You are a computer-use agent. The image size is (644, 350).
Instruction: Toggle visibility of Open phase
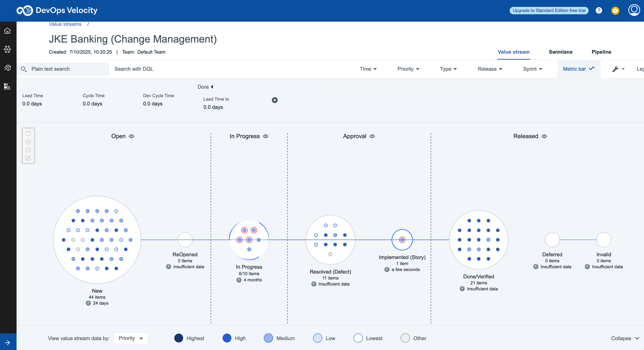132,136
